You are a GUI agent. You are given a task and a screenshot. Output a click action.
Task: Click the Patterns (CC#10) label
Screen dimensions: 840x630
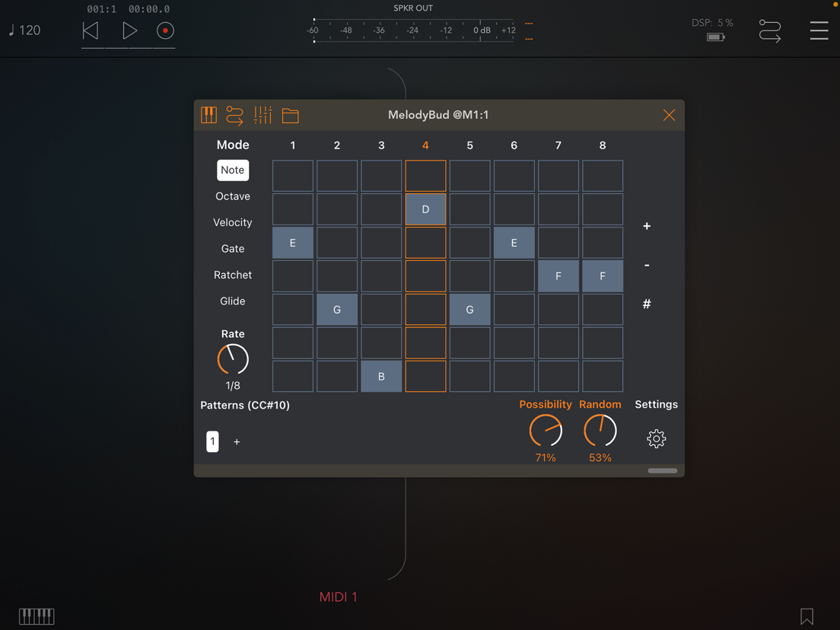click(x=245, y=405)
